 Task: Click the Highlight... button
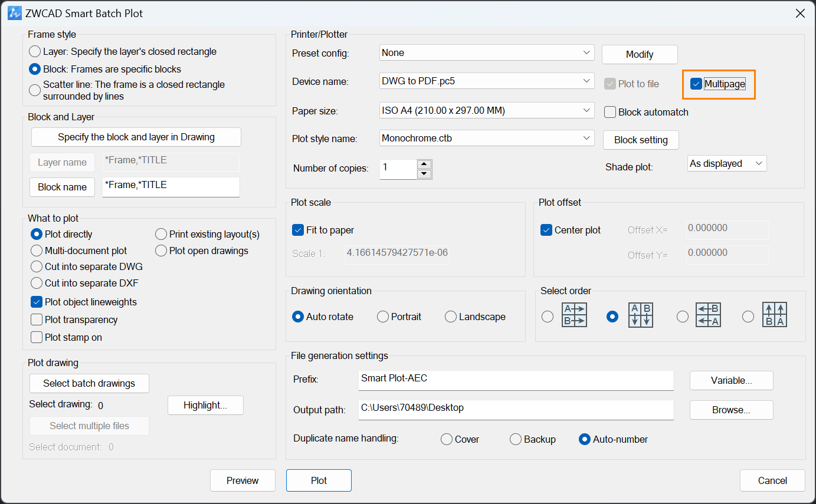pyautogui.click(x=205, y=405)
